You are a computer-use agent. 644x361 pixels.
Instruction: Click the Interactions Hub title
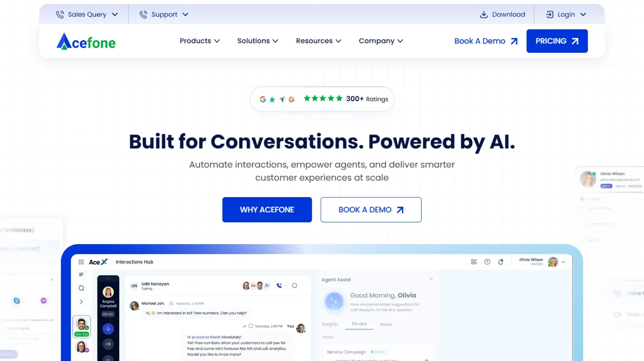pyautogui.click(x=134, y=262)
